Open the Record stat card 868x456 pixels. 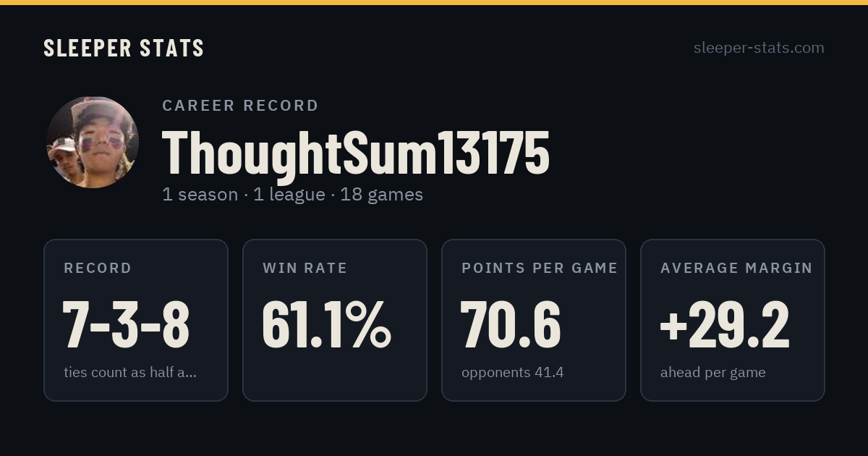click(x=136, y=320)
